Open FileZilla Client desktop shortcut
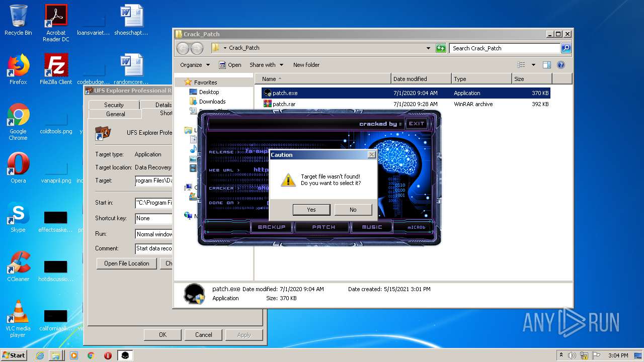 [x=56, y=70]
